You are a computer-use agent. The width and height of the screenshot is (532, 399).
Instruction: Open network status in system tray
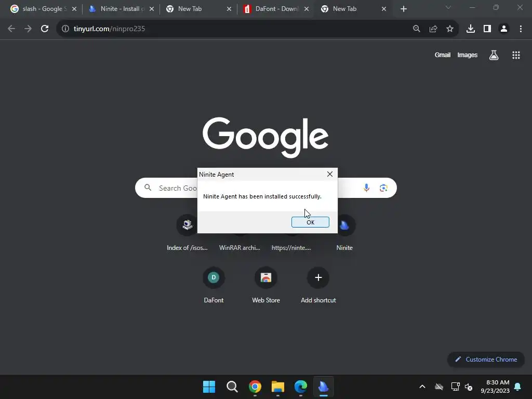(x=455, y=387)
